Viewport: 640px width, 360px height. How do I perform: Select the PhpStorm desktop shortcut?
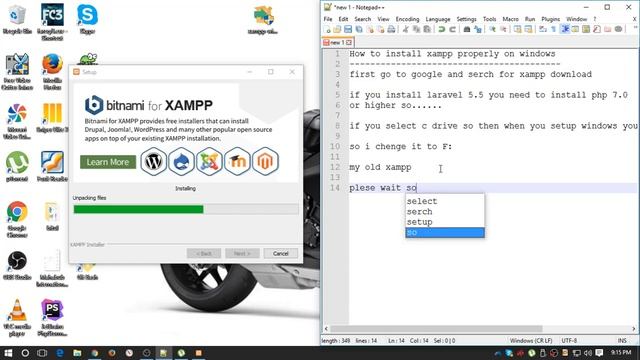click(x=52, y=318)
